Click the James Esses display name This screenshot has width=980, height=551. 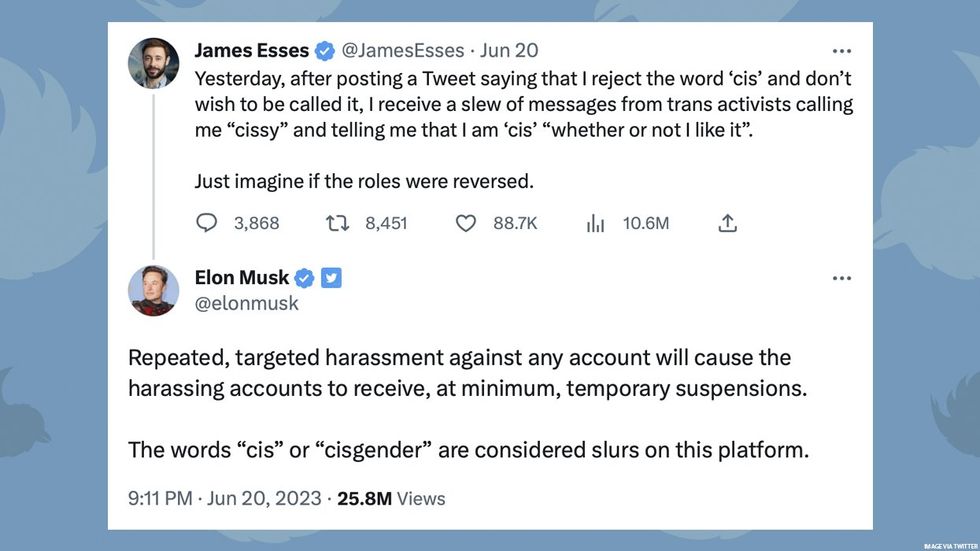point(251,50)
